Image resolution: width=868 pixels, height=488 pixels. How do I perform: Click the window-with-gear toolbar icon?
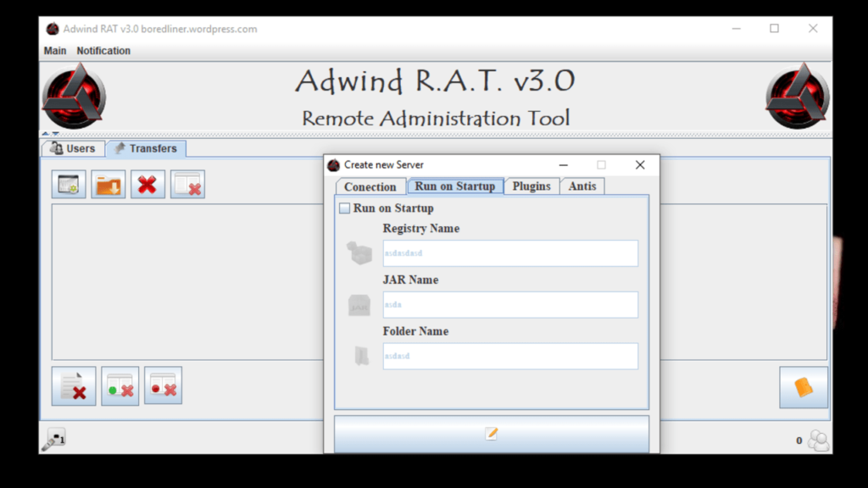pos(69,184)
